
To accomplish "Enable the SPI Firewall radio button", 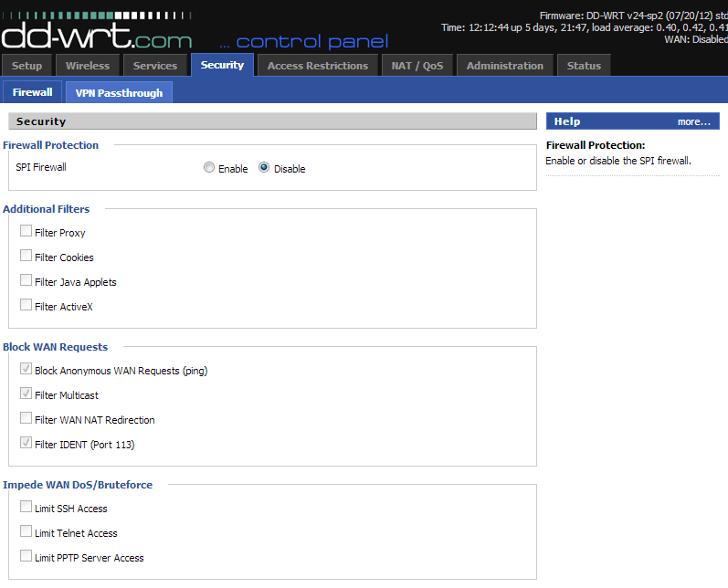I will click(209, 168).
